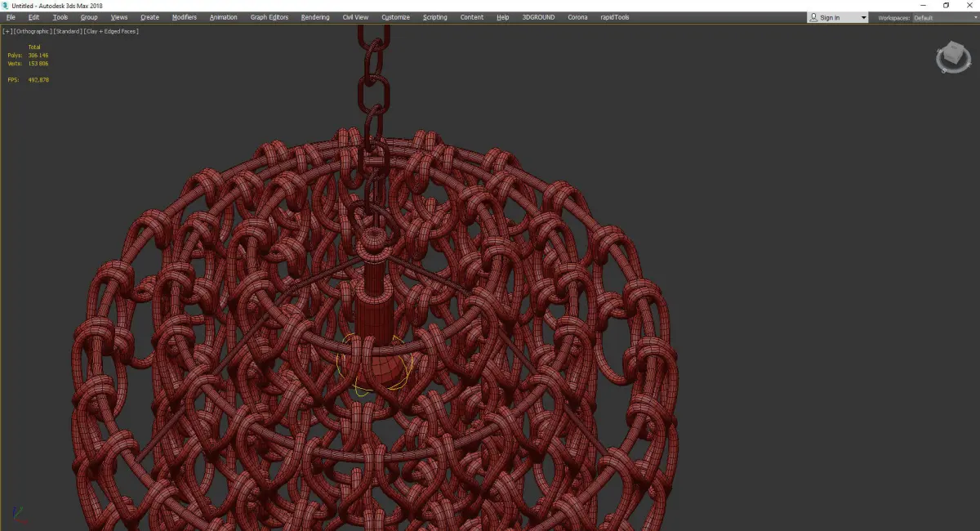Click the Orthographic viewport view label
Viewport: 980px width, 531px height.
tap(33, 31)
